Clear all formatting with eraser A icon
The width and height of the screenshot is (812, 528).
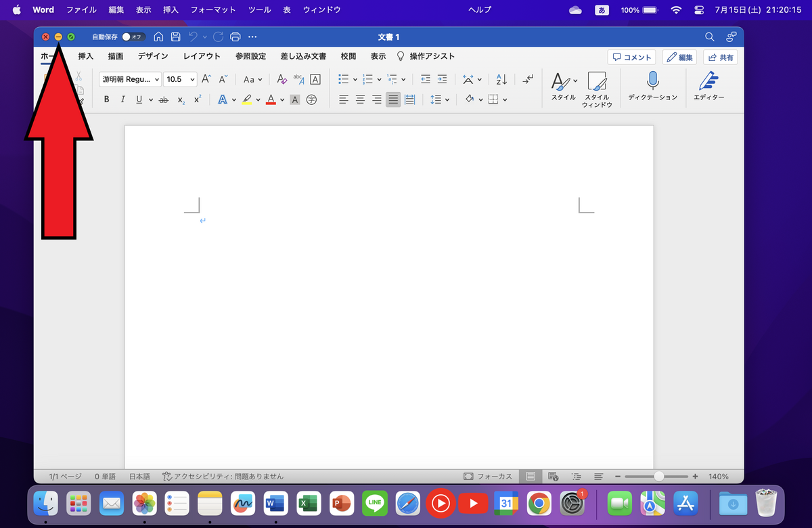(282, 79)
